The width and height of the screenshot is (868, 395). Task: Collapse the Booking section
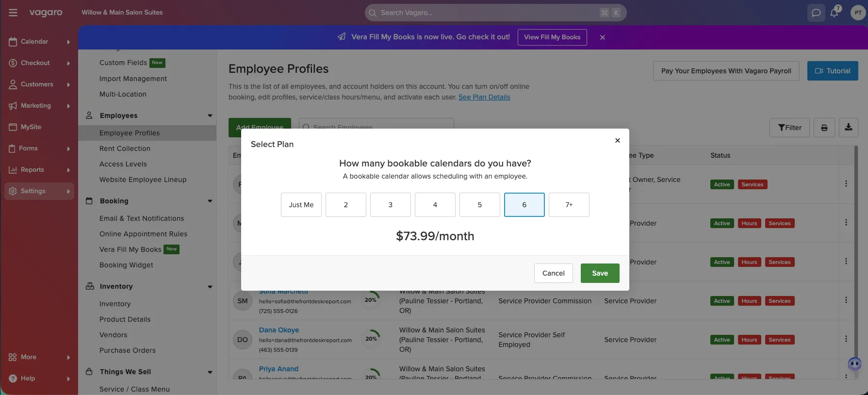[x=210, y=201]
